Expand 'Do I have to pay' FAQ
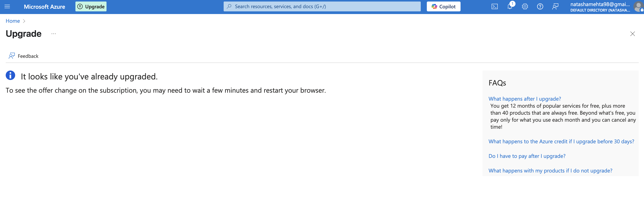Viewport: 644px width, 210px height. pos(527,156)
